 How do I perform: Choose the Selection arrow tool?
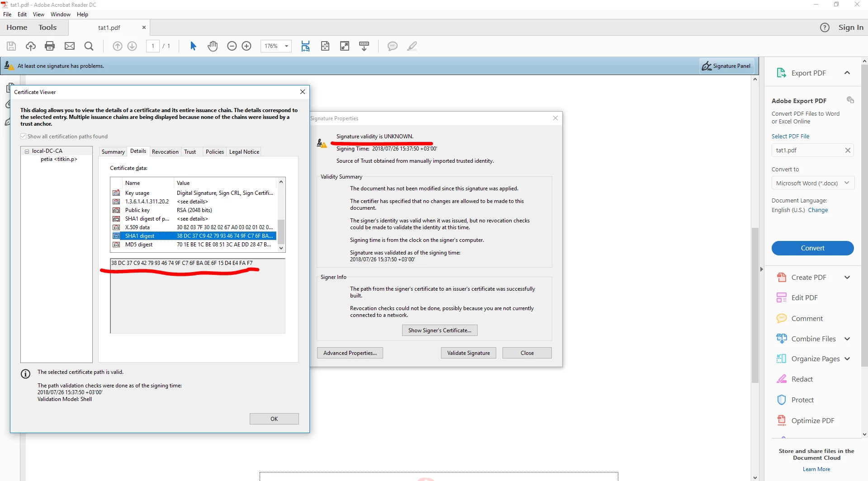point(193,46)
